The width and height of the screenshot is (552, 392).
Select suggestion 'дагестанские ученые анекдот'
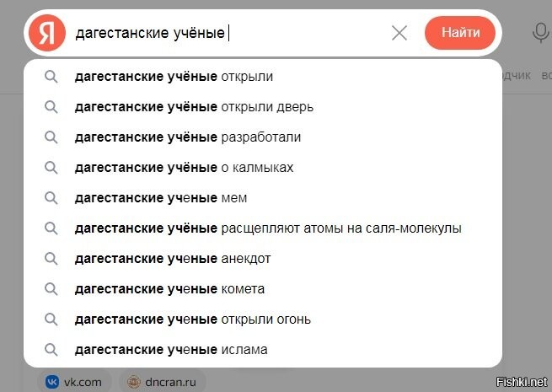172,259
